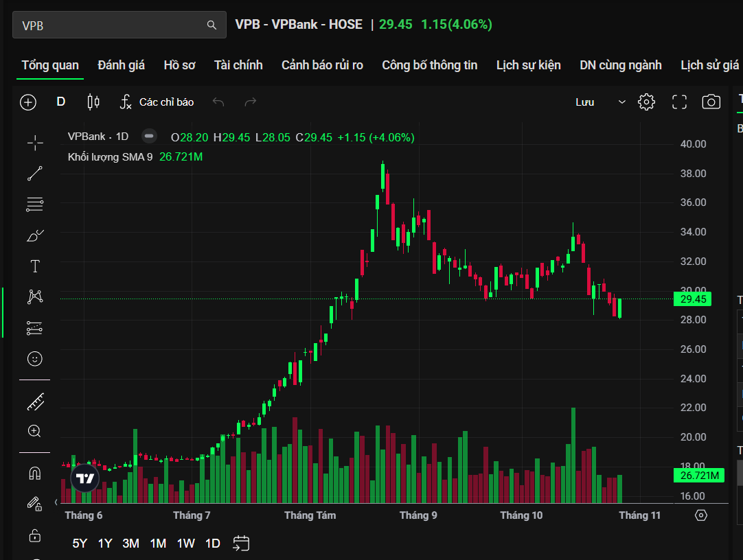The image size is (743, 560).
Task: Toggle magnet mode for drawings
Action: pyautogui.click(x=35, y=474)
